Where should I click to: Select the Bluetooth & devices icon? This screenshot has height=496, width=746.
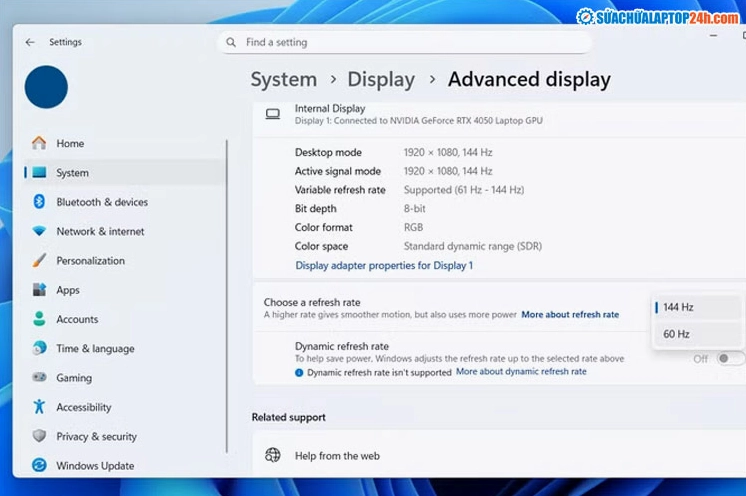39,202
